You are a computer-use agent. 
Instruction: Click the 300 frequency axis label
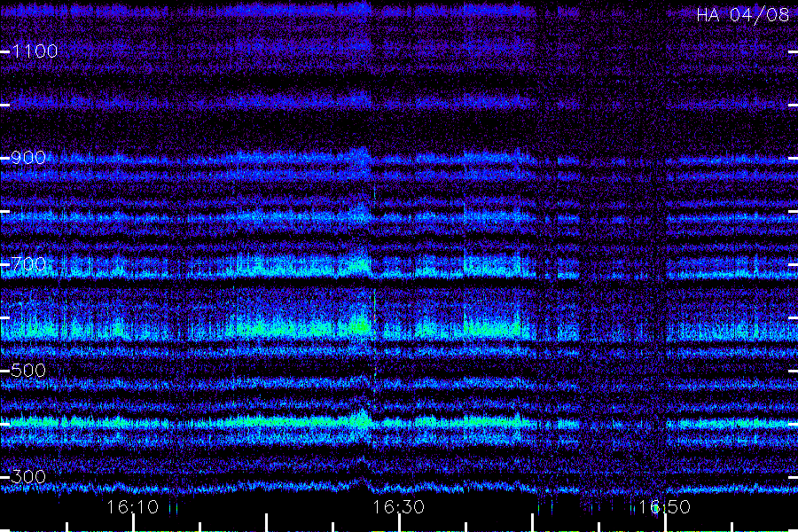click(x=28, y=476)
